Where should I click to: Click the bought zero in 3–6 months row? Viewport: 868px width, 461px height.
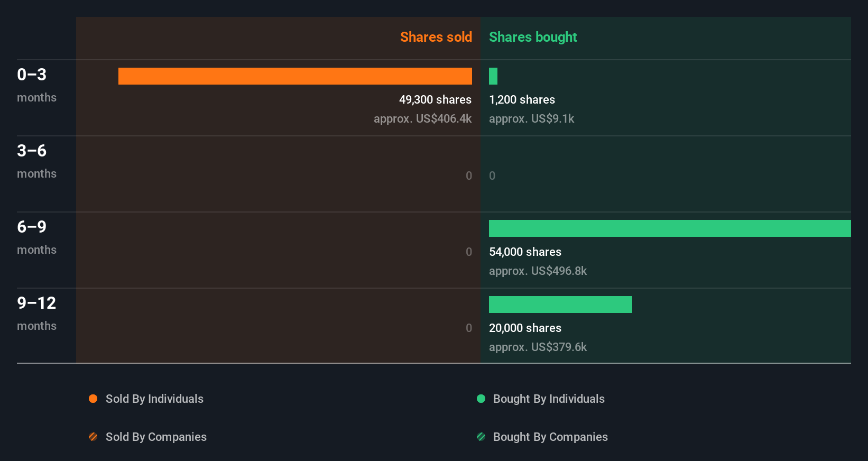tap(492, 176)
